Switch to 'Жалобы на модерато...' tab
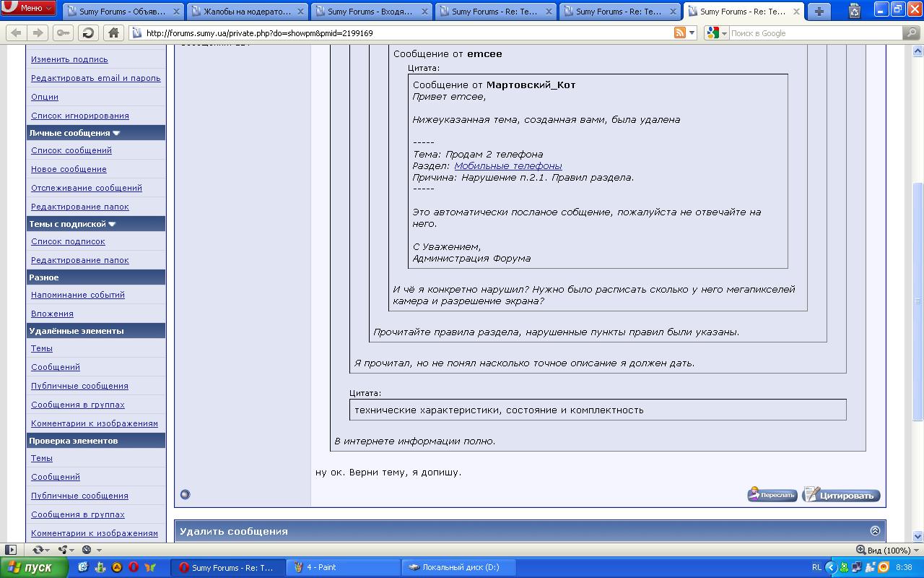This screenshot has width=924, height=578. pyautogui.click(x=247, y=12)
